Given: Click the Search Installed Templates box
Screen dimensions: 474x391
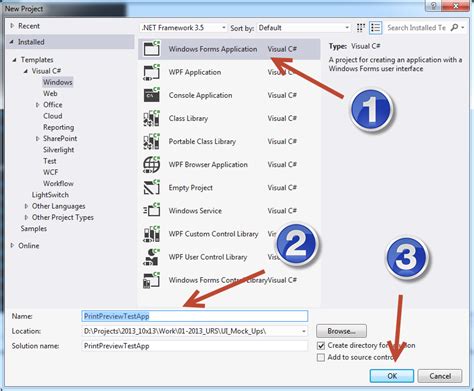Looking at the screenshot, I should (417, 28).
